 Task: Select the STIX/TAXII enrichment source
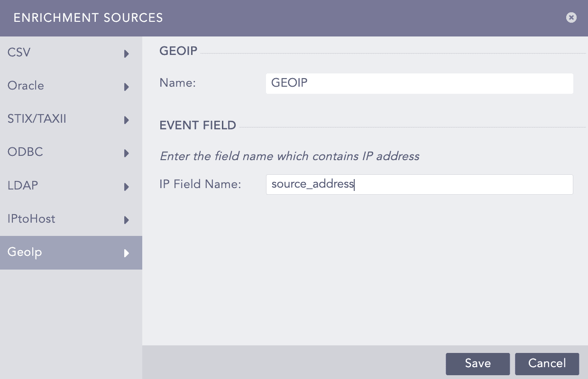pyautogui.click(x=37, y=119)
